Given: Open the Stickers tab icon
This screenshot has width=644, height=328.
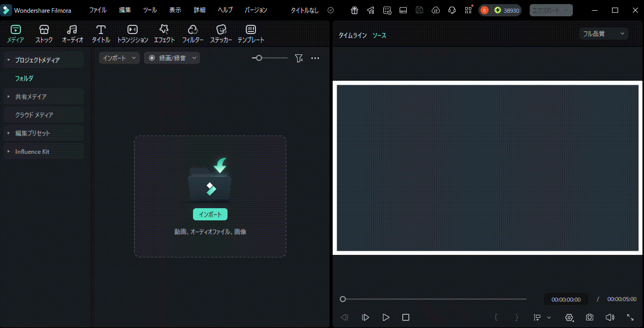Looking at the screenshot, I should click(x=221, y=30).
